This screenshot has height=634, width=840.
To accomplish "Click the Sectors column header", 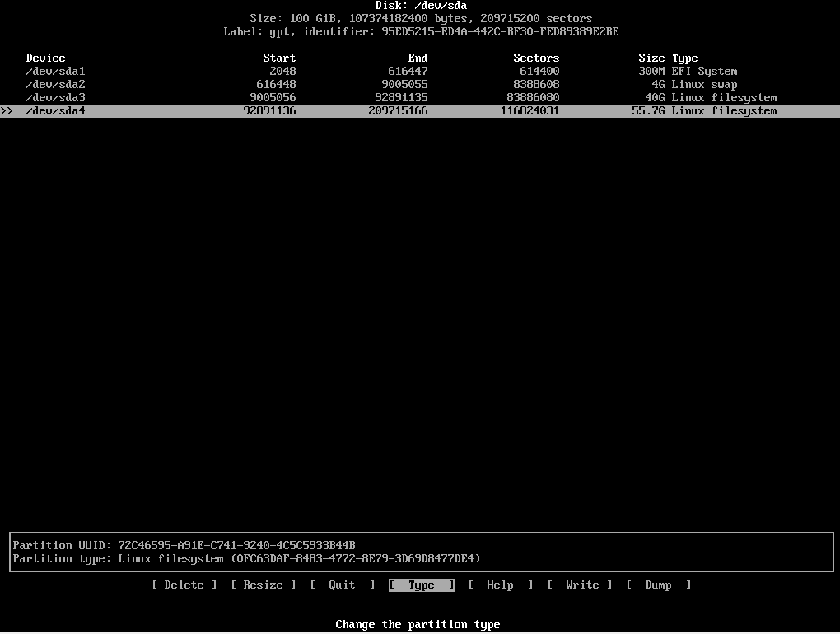I will (536, 58).
